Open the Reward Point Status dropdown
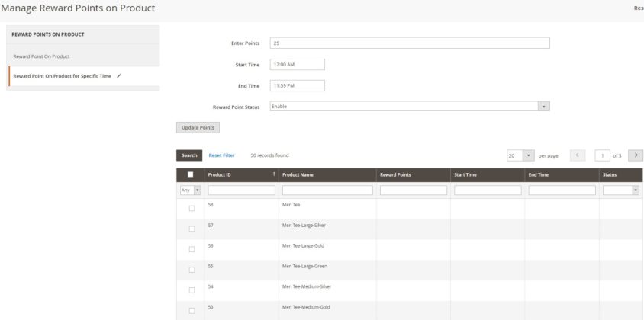The width and height of the screenshot is (644, 320). coord(410,106)
